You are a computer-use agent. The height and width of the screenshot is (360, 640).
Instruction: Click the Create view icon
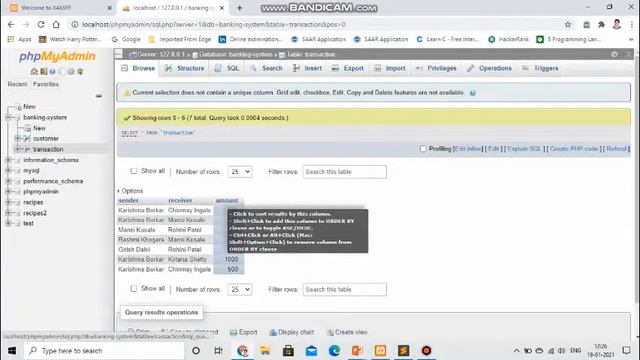coord(330,332)
